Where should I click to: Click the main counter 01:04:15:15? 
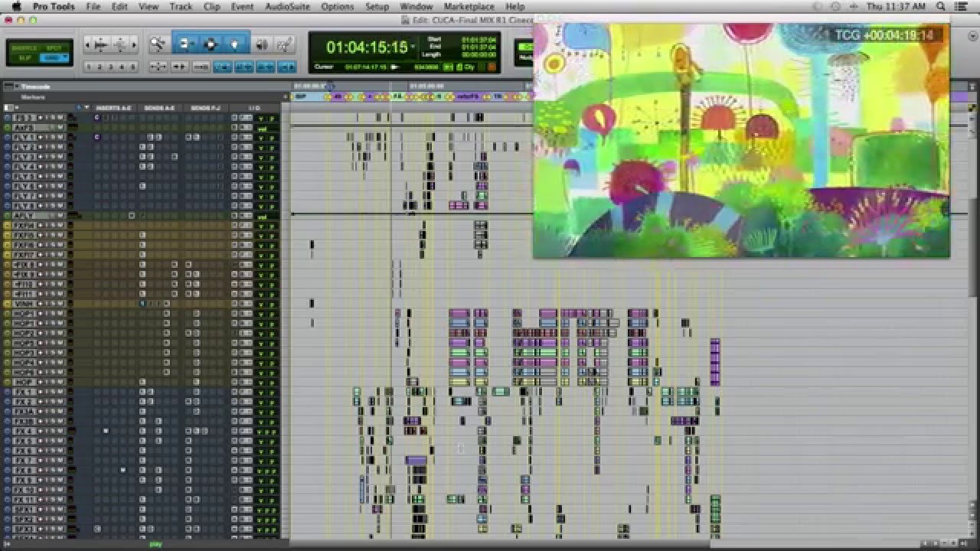pos(367,47)
